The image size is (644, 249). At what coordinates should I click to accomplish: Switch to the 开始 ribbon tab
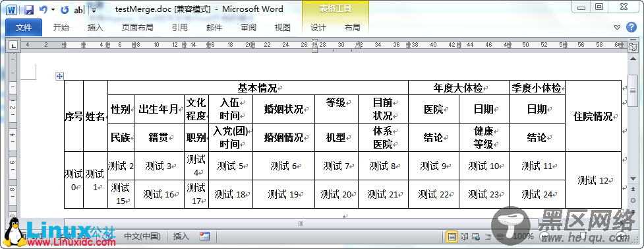point(61,28)
